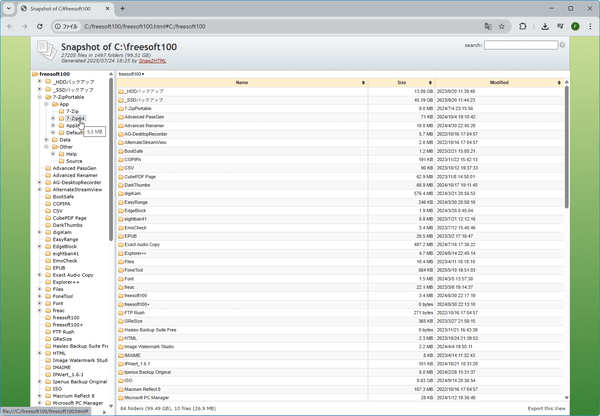Click the root freesoft100 folder icon in tree
600x416 pixels.
(x=35, y=74)
